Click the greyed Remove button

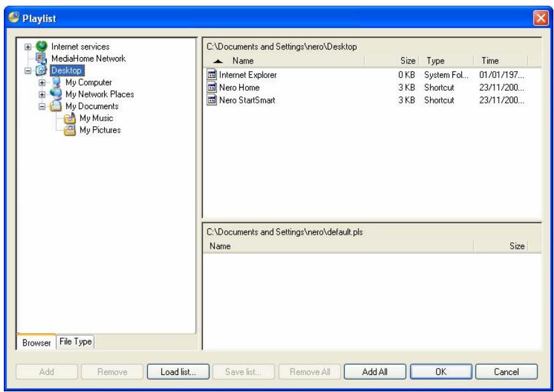click(112, 372)
